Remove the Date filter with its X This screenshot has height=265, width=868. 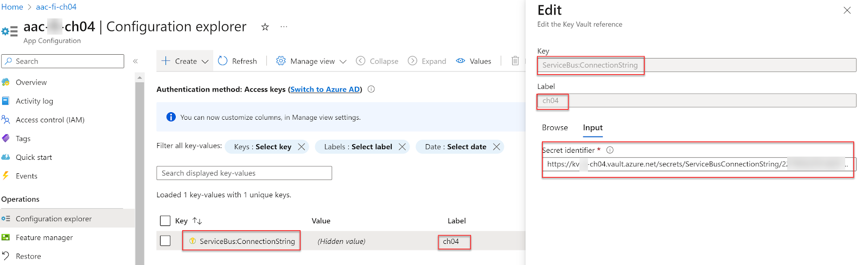point(496,147)
